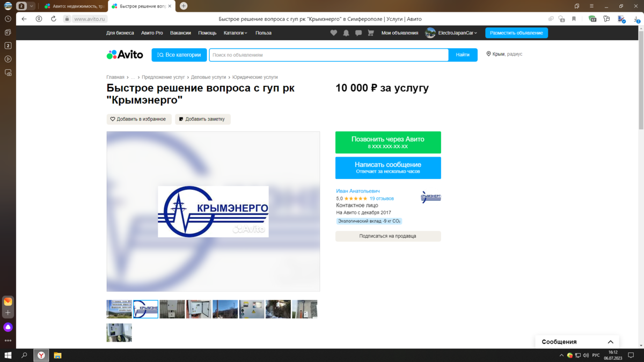
Task: Open messages chat bubble in Avito header
Action: coord(358,33)
